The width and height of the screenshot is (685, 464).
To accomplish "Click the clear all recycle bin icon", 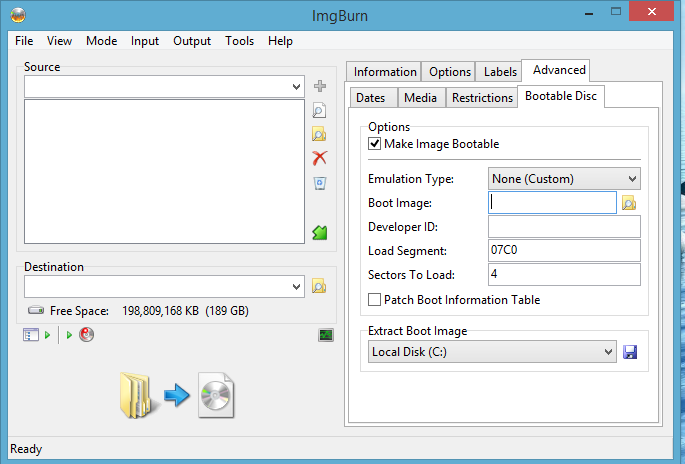I will pyautogui.click(x=320, y=183).
